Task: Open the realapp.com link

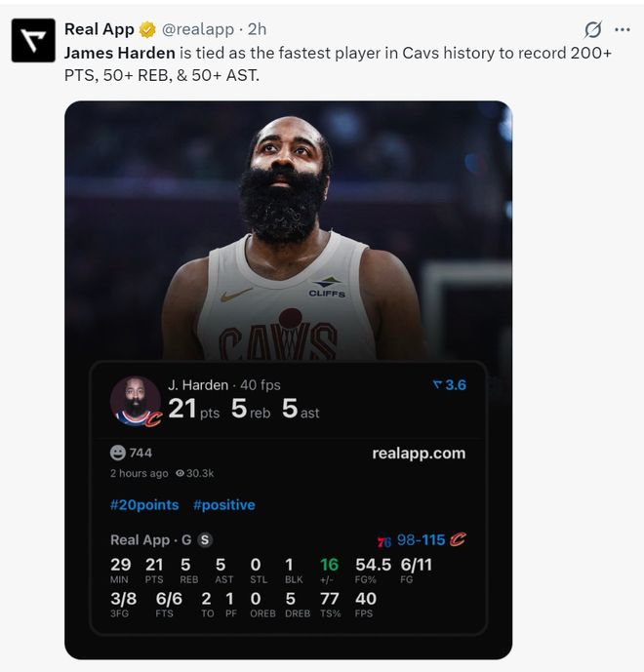Action: click(419, 453)
